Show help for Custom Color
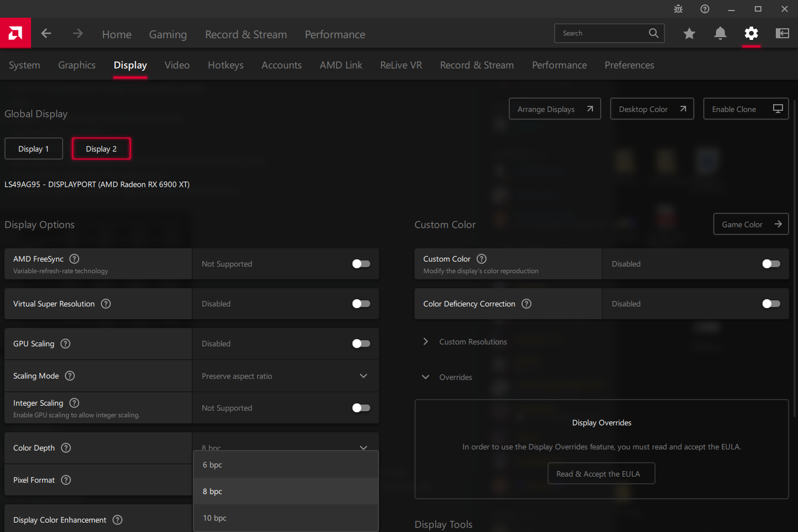The image size is (798, 532). [x=482, y=259]
